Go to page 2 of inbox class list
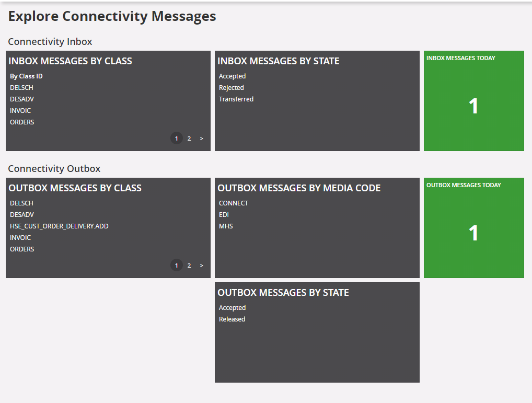The width and height of the screenshot is (532, 403). 189,139
